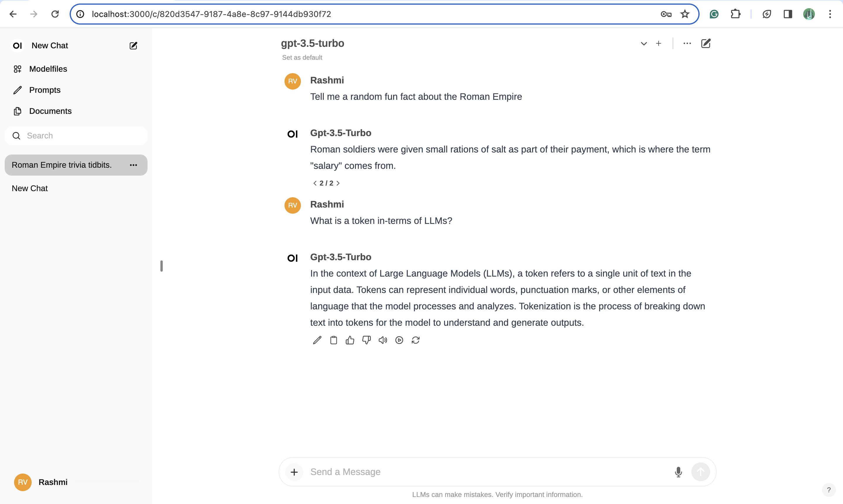The image size is (843, 504).
Task: Edit the token explanation response
Action: pos(317,340)
